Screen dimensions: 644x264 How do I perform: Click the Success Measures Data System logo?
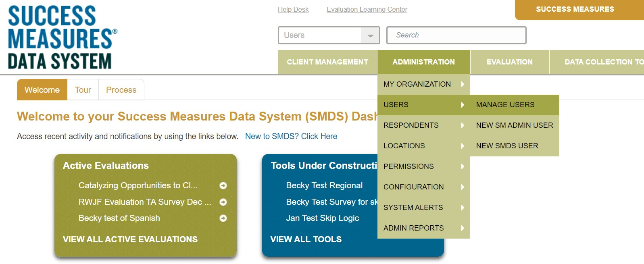(x=63, y=37)
